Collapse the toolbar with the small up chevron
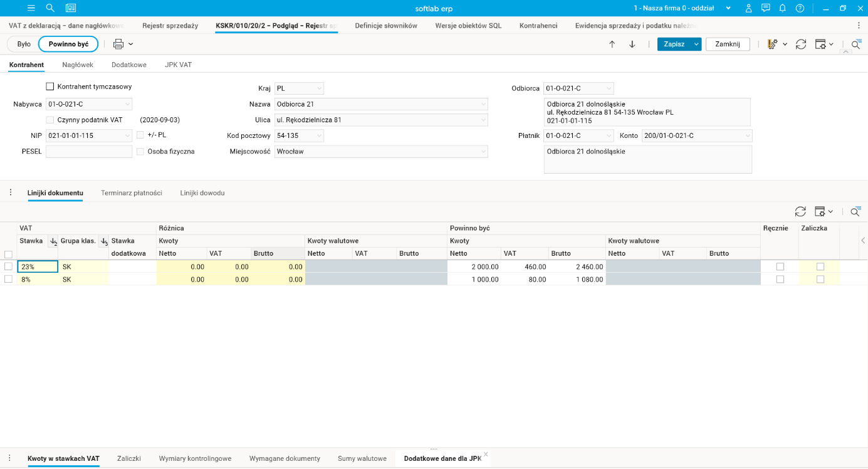This screenshot has height=469, width=868. click(x=846, y=51)
